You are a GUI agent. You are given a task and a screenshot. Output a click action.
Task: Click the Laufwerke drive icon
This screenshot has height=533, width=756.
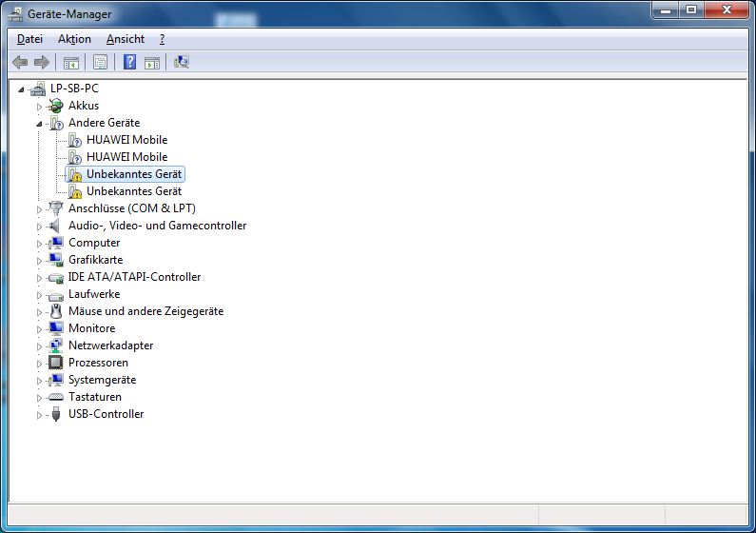coord(56,295)
